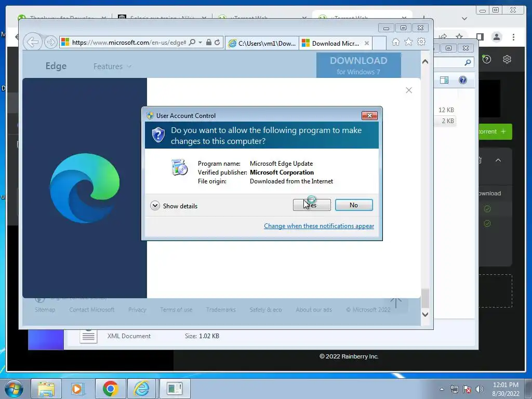
Task: Click the security lock icon in IE
Action: [209, 43]
